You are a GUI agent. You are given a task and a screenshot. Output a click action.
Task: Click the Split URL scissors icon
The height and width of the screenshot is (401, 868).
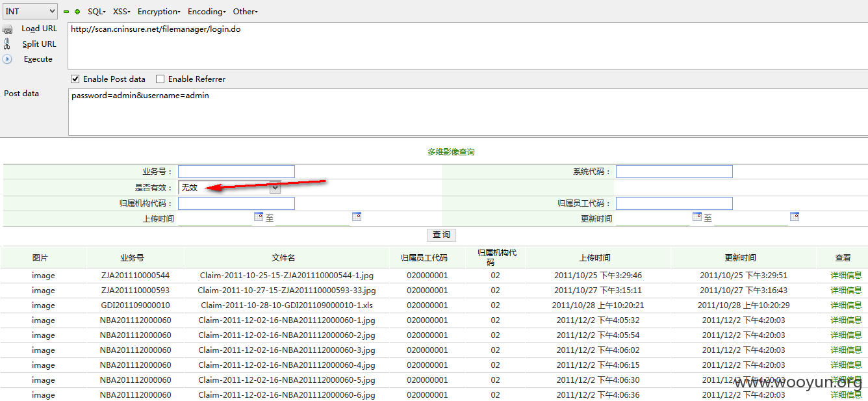pos(7,44)
